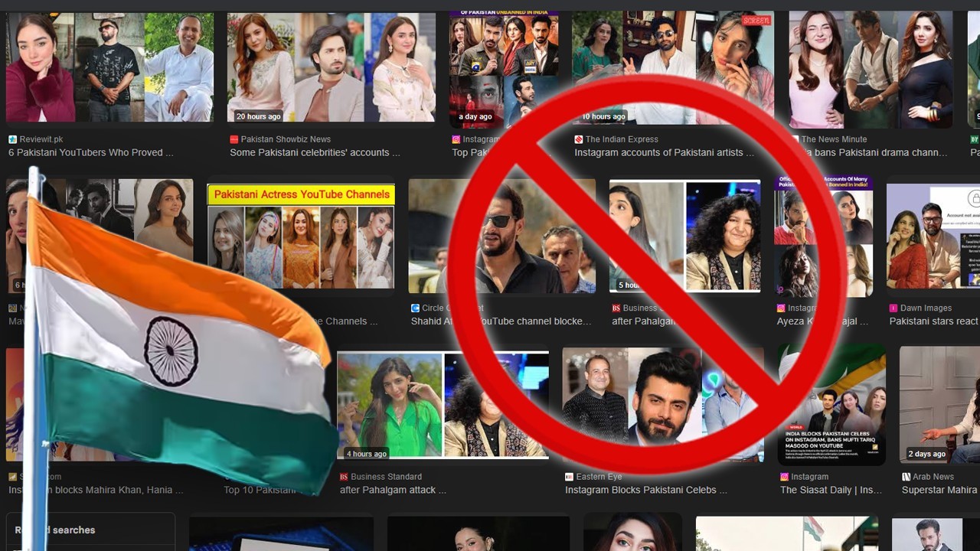This screenshot has width=980, height=551.
Task: Click the 'Pakistani Actress YouTube Channels' thumbnail
Action: click(x=301, y=235)
